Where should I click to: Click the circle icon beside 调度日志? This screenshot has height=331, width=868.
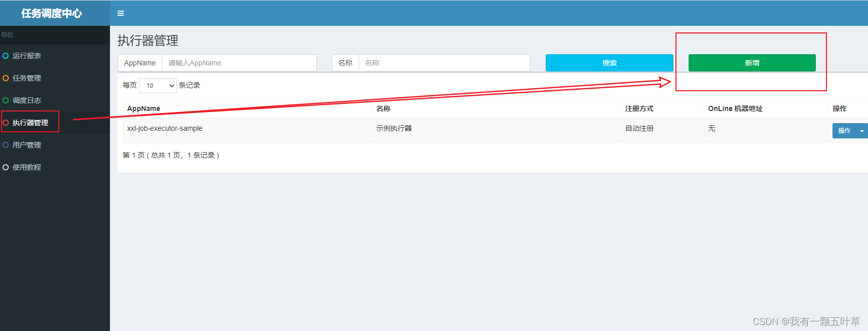[x=6, y=100]
